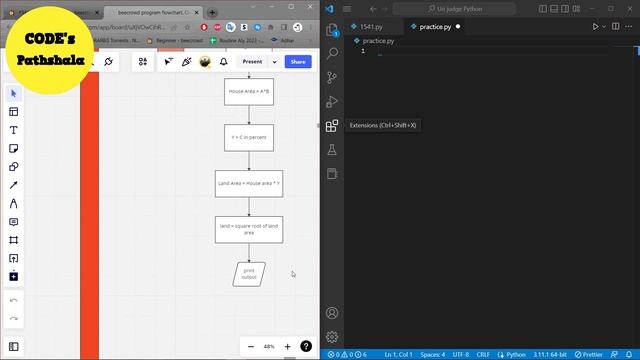Open 'Beginner - beecrowd' bookmark
The width and height of the screenshot is (640, 360).
[x=175, y=40]
